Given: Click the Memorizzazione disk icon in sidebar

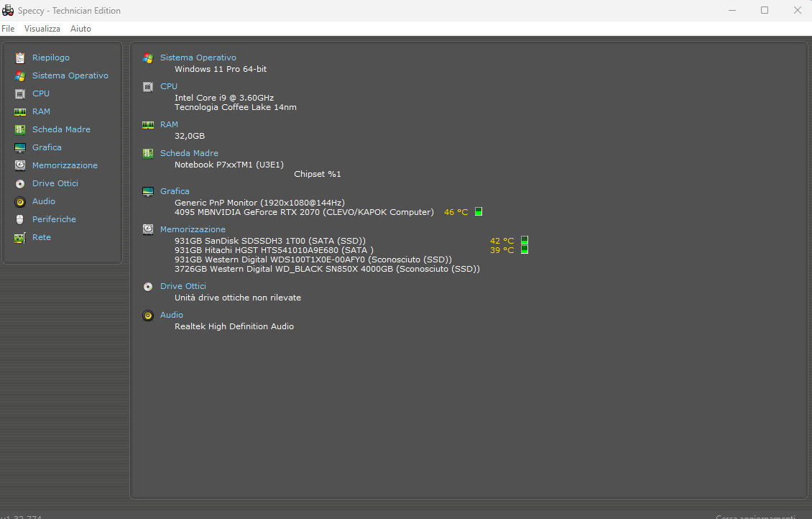Looking at the screenshot, I should [x=19, y=165].
